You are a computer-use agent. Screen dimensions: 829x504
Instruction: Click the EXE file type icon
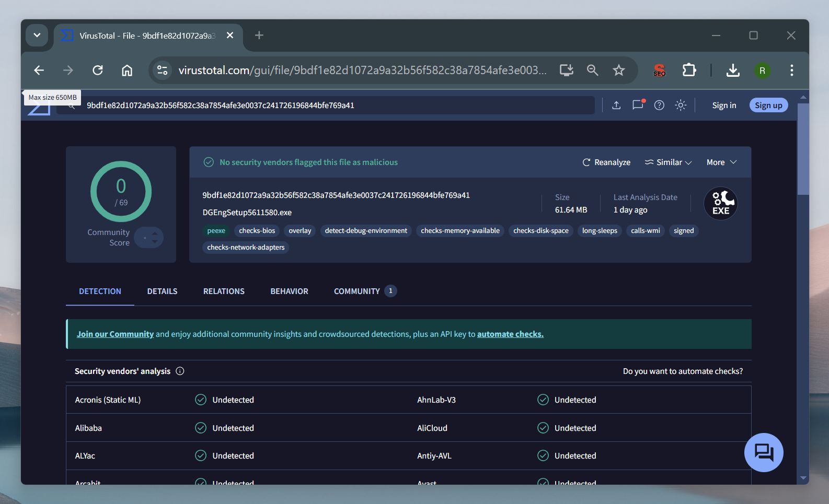coord(721,203)
